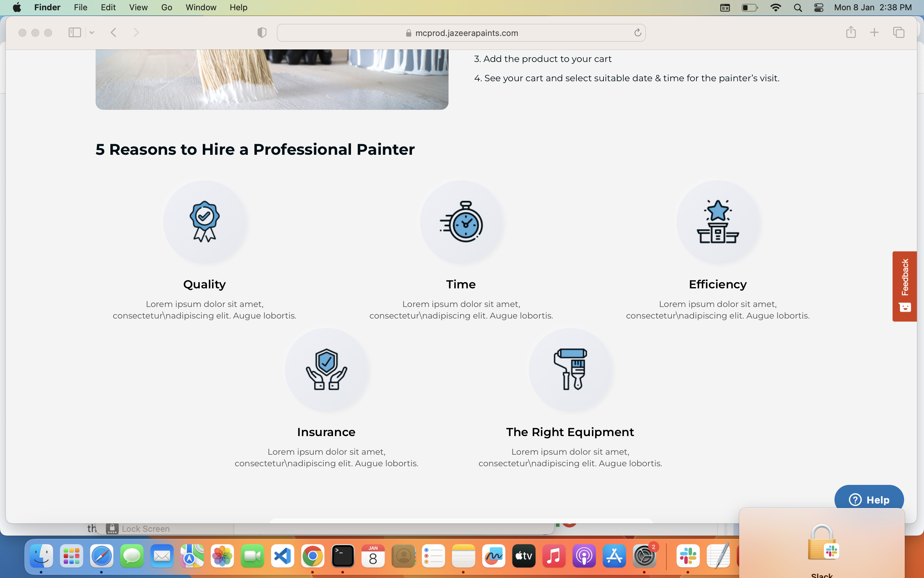Open the Go menu
The width and height of the screenshot is (924, 578).
coord(167,7)
